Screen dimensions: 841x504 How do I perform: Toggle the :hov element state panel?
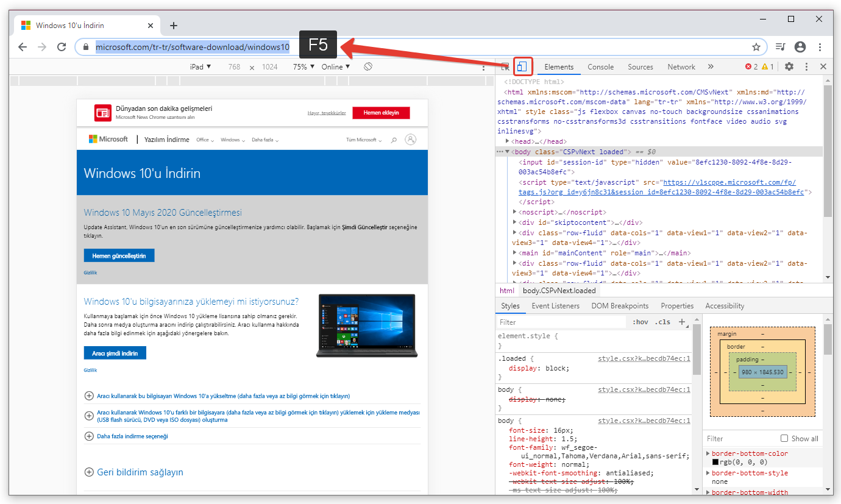click(x=640, y=322)
